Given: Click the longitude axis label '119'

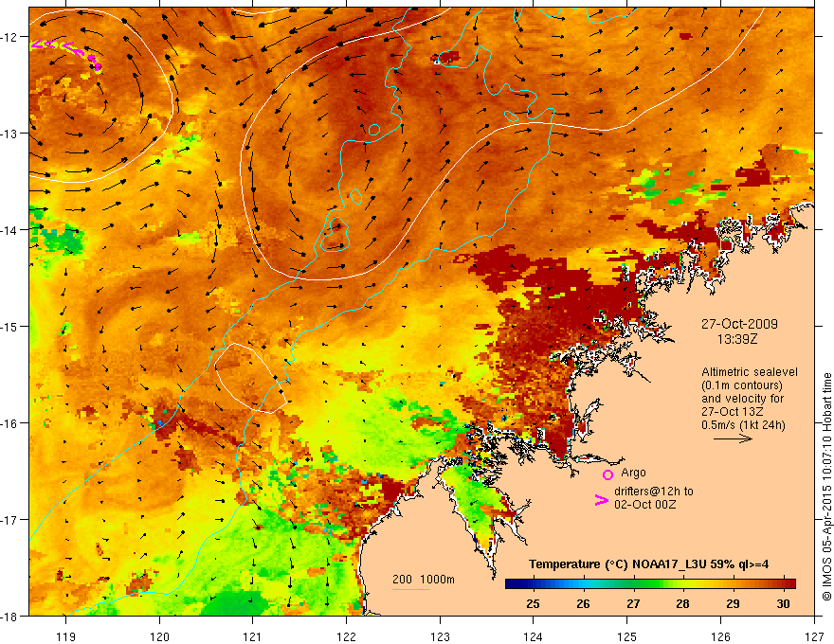Looking at the screenshot, I should 65,636.
